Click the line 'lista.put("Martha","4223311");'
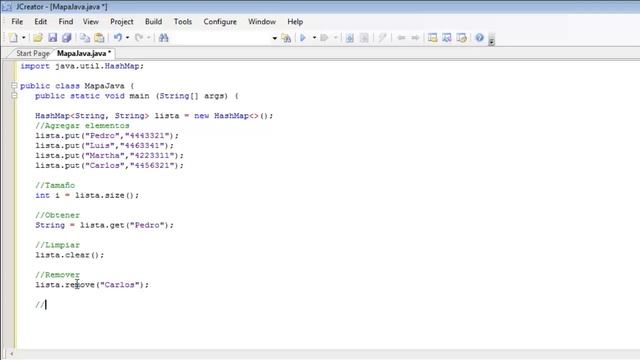Image resolution: width=640 pixels, height=360 pixels. click(x=109, y=156)
